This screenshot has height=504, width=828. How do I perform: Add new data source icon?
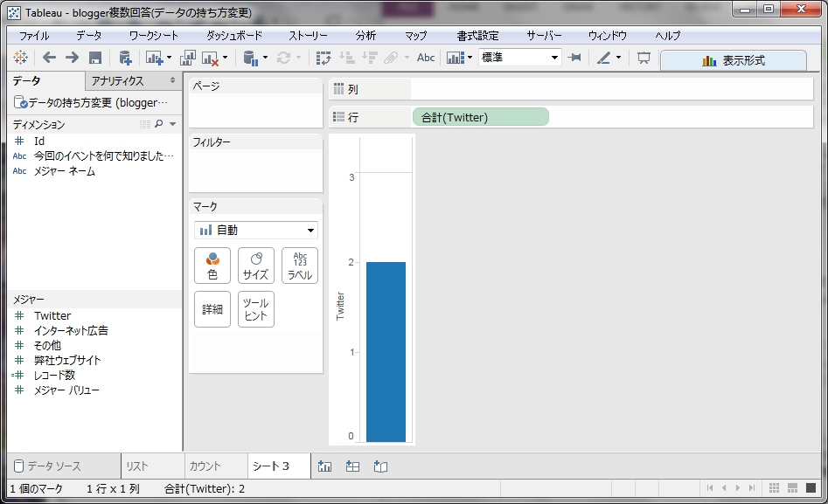pyautogui.click(x=125, y=58)
